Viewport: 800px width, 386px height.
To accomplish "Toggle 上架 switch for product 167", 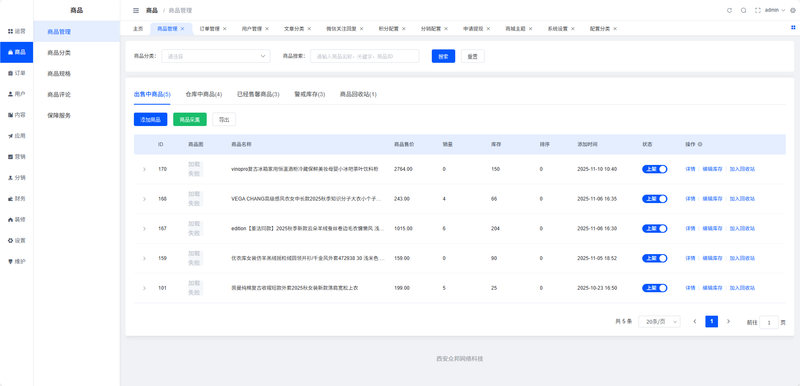I will pyautogui.click(x=655, y=228).
